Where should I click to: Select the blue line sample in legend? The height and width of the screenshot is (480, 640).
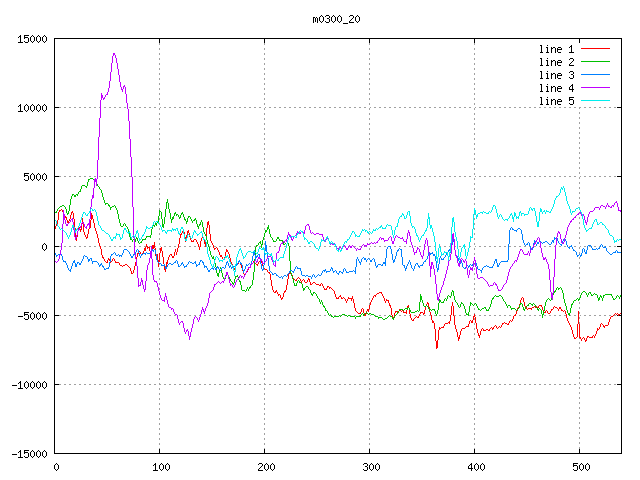595,75
